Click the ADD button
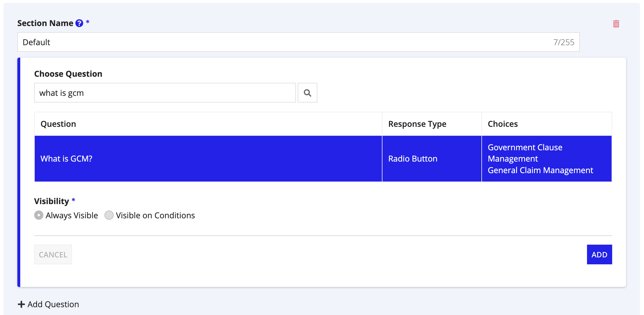This screenshot has width=644, height=315. tap(599, 254)
